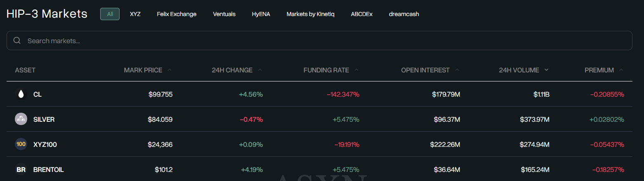Viewport: 644px width, 181px height.
Task: Sort by Premium arrow
Action: click(621, 70)
